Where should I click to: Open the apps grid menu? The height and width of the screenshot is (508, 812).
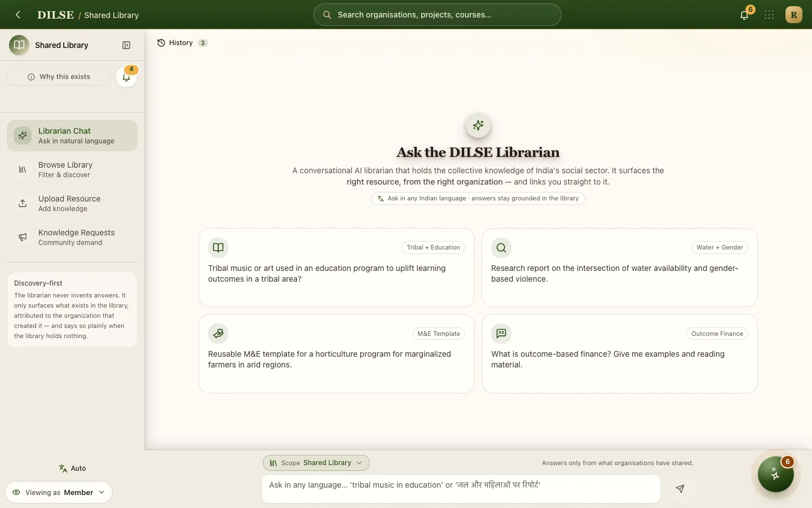pyautogui.click(x=769, y=15)
